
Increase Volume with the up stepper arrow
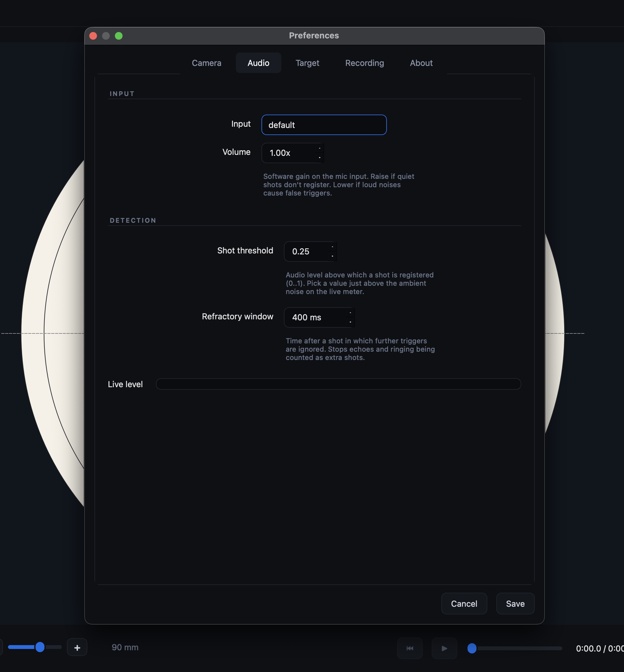click(x=319, y=148)
